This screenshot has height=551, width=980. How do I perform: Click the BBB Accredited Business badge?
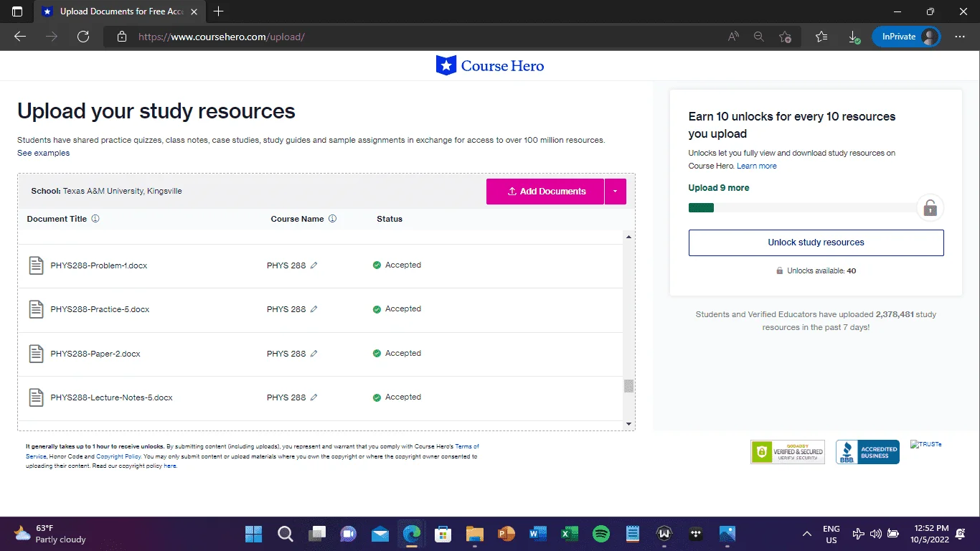coord(867,452)
